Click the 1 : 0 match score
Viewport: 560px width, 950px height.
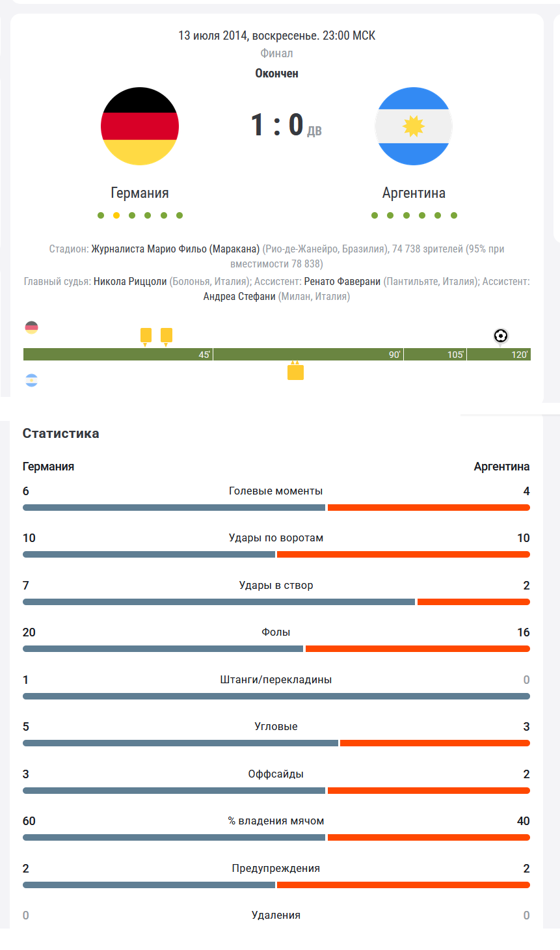pyautogui.click(x=277, y=125)
